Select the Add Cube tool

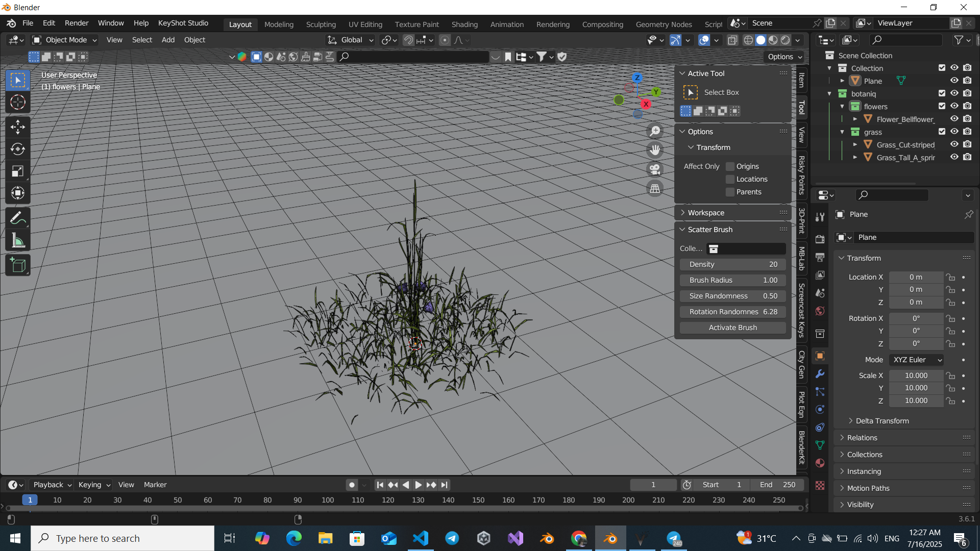tap(18, 265)
